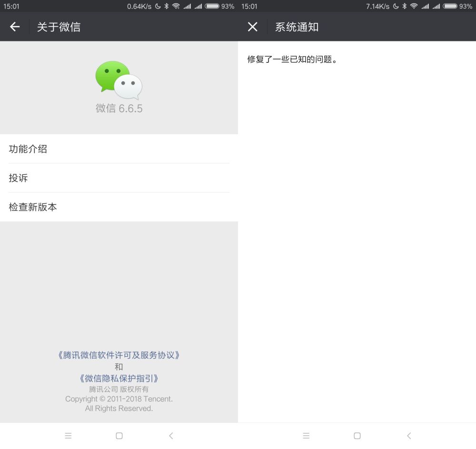Tap the 关于微信 title
The image size is (476, 449).
click(59, 27)
